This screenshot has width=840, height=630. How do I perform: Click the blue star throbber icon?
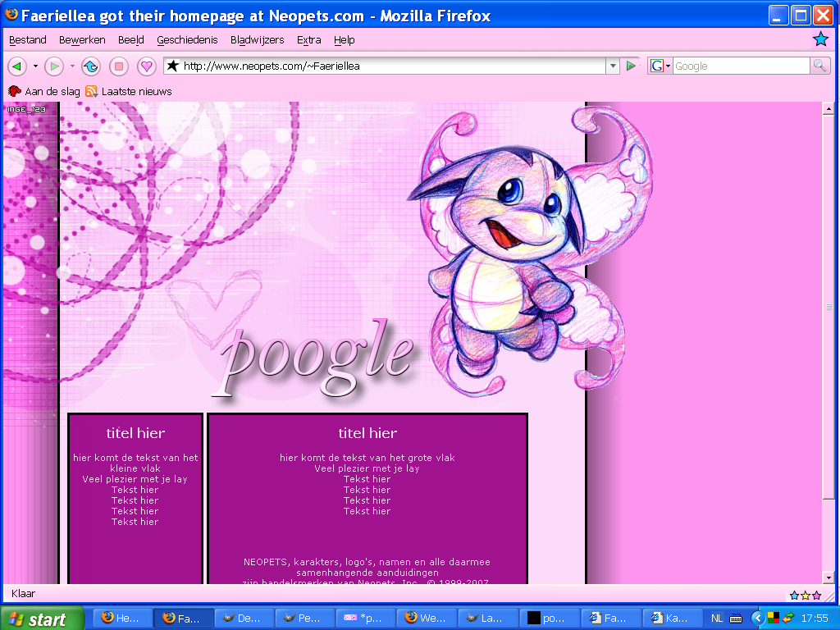click(x=820, y=39)
